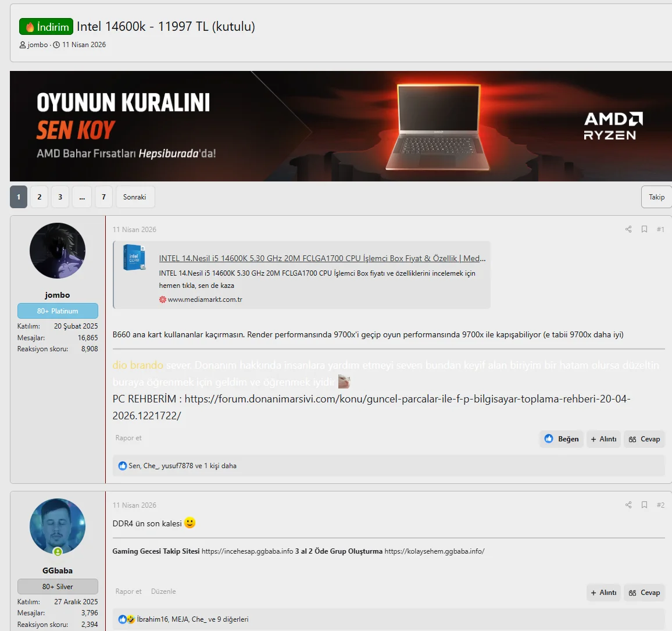The width and height of the screenshot is (672, 631).
Task: Report jombo's post with Rapor et
Action: pos(128,438)
